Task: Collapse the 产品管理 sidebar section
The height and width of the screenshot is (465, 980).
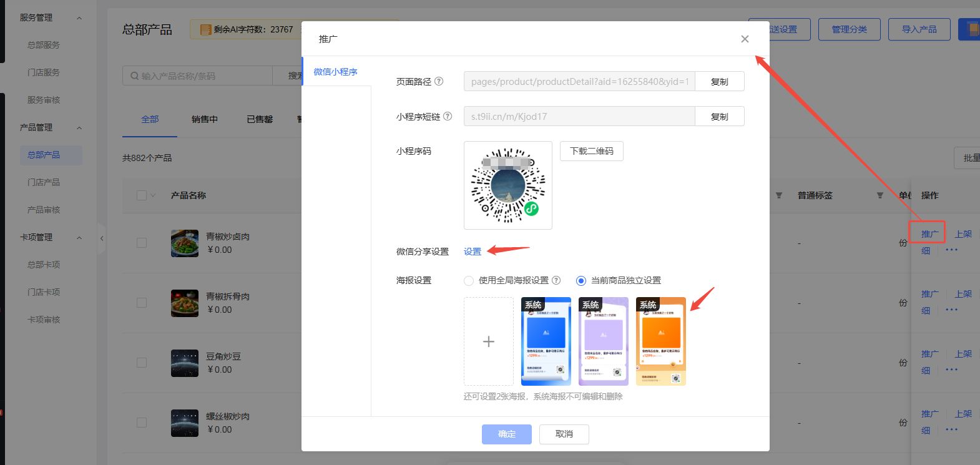Action: [79, 128]
